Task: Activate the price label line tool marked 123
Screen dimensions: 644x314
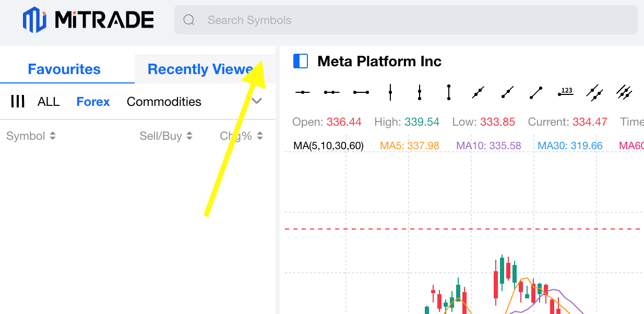Action: (566, 92)
